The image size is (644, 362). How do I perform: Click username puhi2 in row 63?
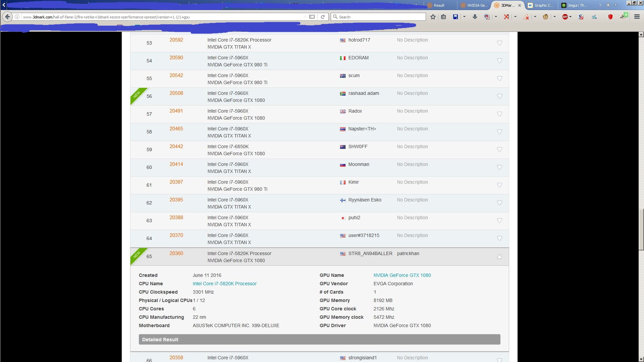pyautogui.click(x=354, y=218)
